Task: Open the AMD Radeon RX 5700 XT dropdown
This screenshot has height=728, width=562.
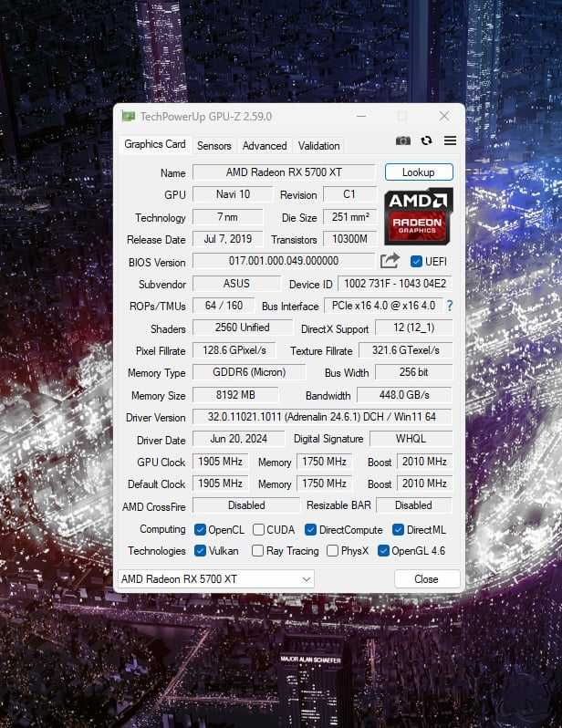Action: point(216,579)
